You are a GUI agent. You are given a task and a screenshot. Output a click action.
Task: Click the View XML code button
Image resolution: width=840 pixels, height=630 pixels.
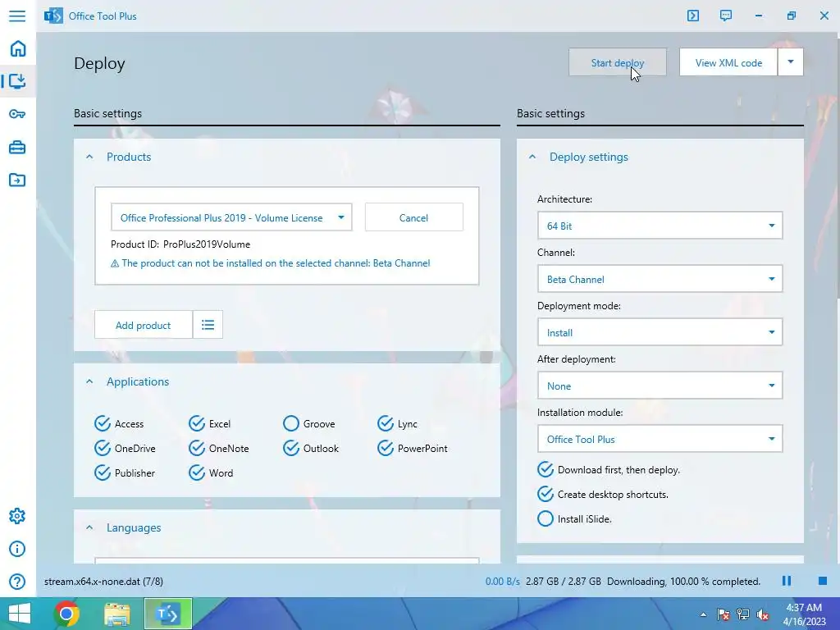coord(728,62)
